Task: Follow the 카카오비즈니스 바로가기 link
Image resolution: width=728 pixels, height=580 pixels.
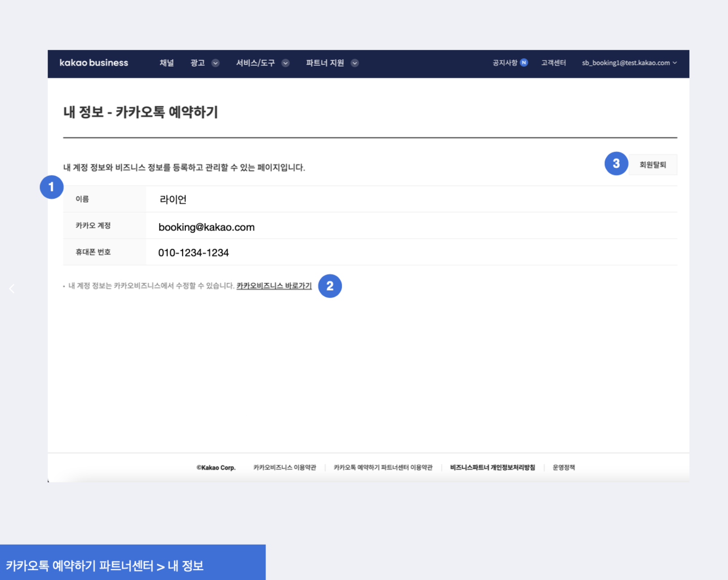Action: point(274,286)
